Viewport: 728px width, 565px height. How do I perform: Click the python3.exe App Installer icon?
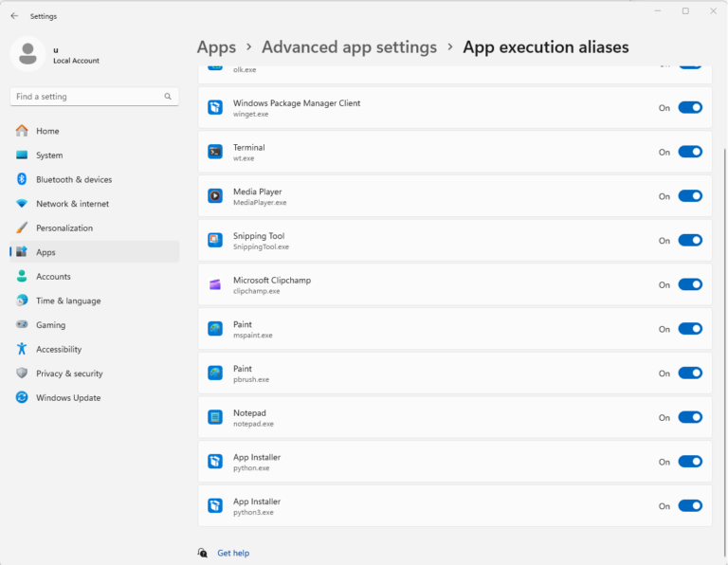coord(215,506)
